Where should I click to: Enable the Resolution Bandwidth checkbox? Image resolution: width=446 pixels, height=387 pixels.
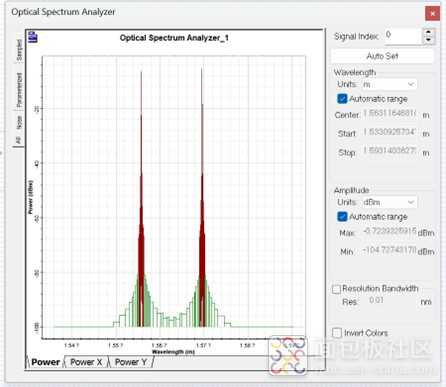coord(336,289)
